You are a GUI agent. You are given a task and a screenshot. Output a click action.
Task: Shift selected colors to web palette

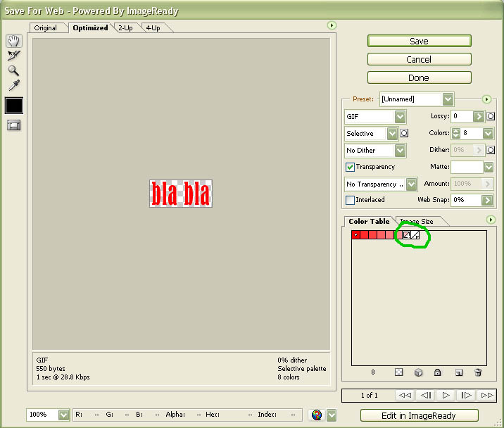[418, 372]
